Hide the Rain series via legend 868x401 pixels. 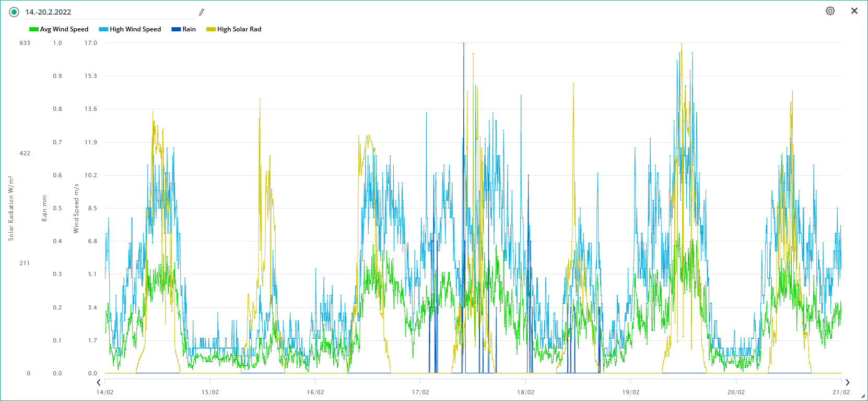189,29
